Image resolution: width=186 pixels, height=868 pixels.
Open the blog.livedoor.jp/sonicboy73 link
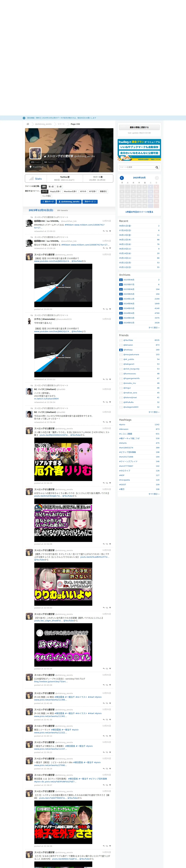(x=51, y=681)
